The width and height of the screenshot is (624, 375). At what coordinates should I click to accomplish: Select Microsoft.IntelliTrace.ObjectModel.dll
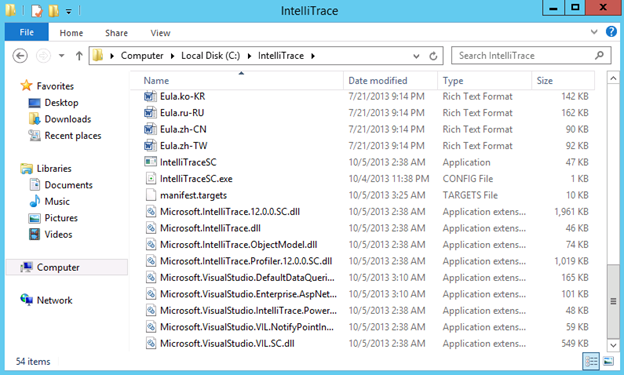pyautogui.click(x=238, y=244)
